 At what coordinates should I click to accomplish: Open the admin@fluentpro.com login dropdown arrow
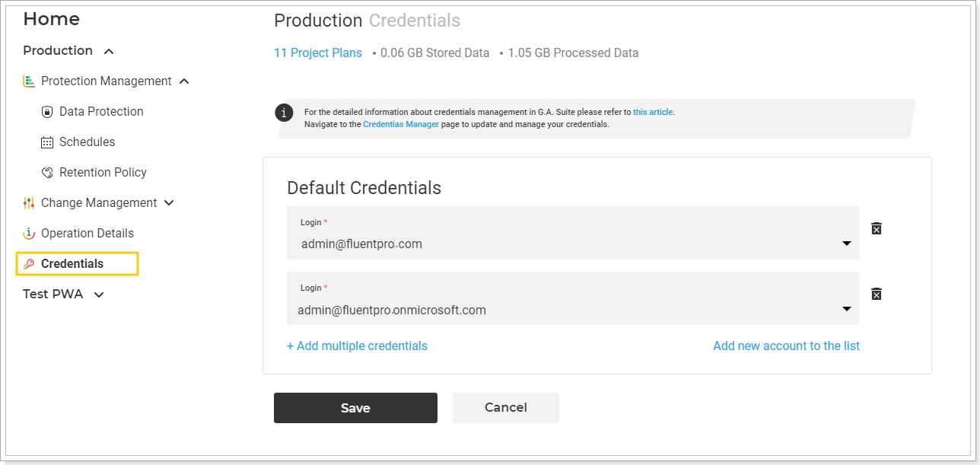(x=847, y=244)
